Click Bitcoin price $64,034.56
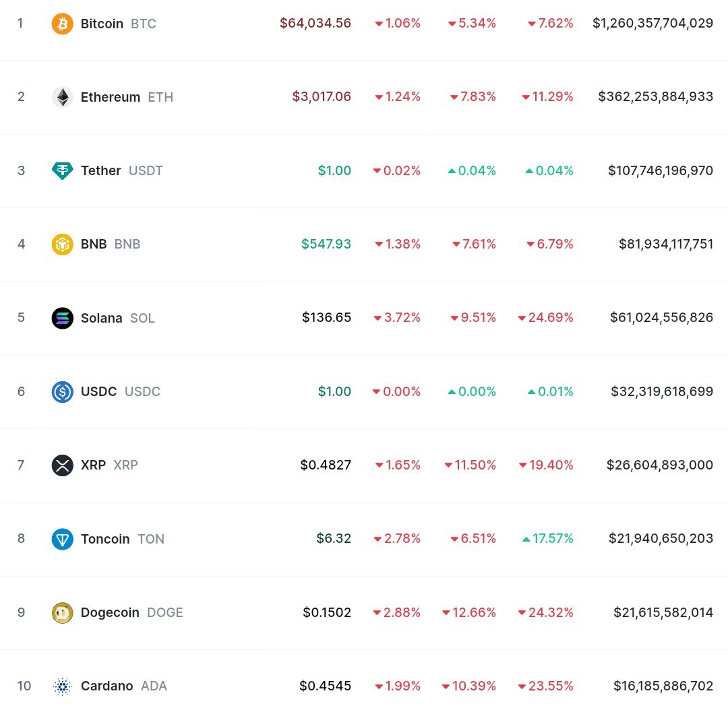Screen dimensions: 728x712 pyautogui.click(x=315, y=24)
